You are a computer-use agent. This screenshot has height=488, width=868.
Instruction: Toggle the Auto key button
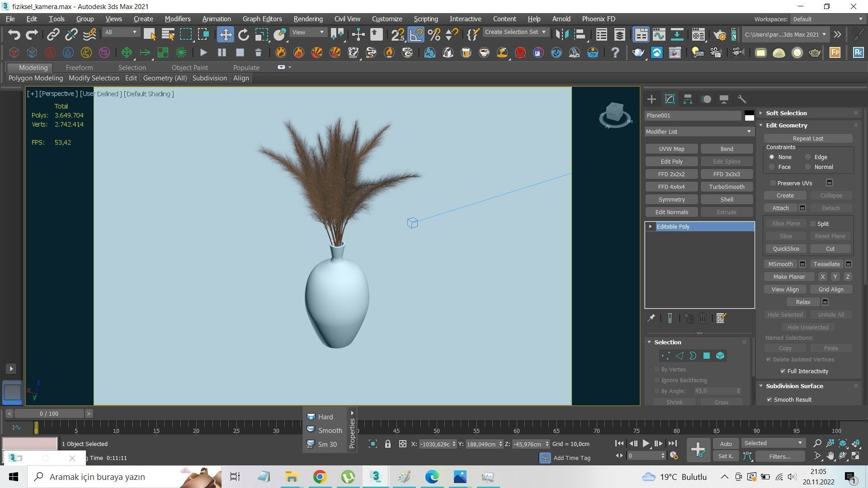726,444
